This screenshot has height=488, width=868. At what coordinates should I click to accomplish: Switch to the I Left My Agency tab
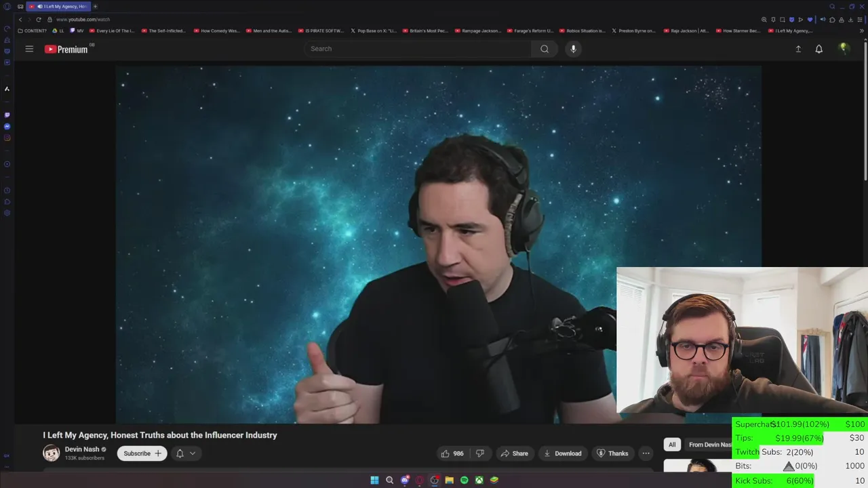[58, 6]
